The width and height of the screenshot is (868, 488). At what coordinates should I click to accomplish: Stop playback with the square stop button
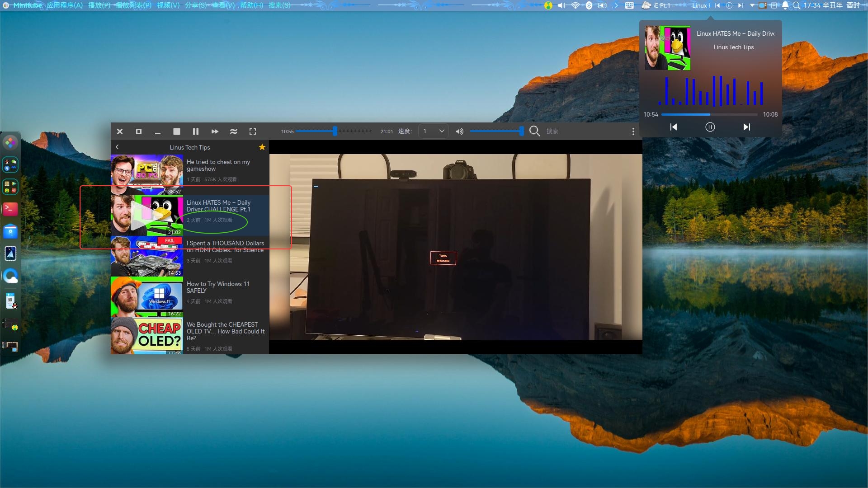coord(177,131)
